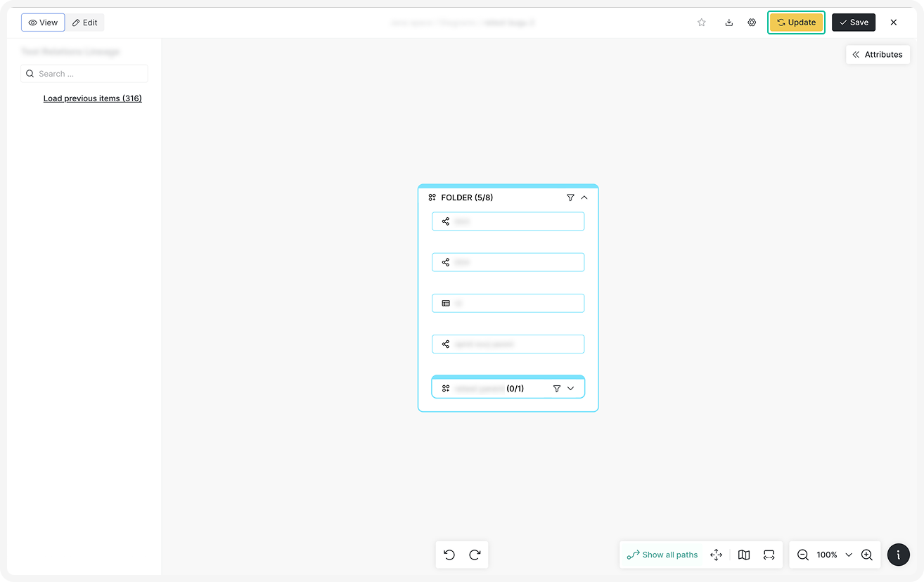Click the zoom in magnifier icon
Image resolution: width=924 pixels, height=582 pixels.
(x=866, y=555)
